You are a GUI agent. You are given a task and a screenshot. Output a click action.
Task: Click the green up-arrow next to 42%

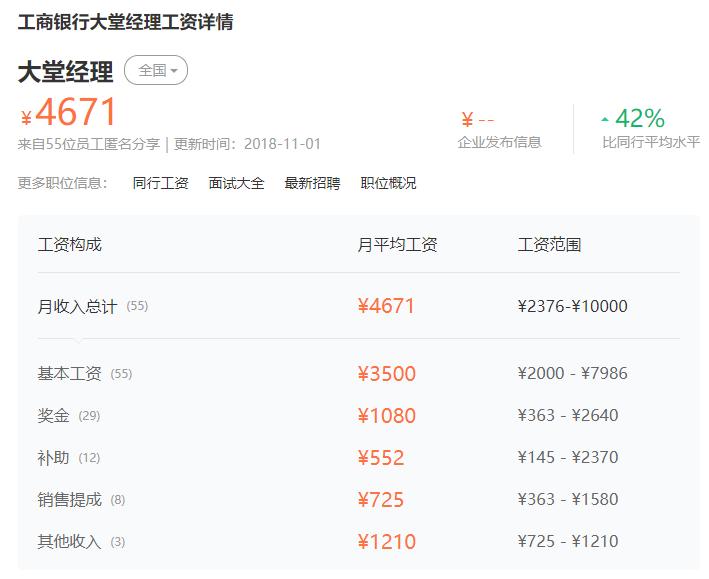pyautogui.click(x=605, y=120)
